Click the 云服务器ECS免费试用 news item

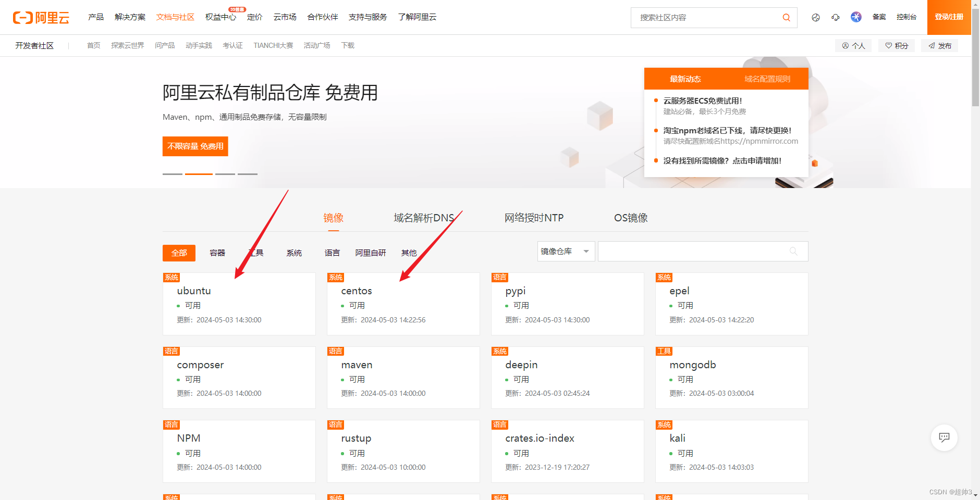pyautogui.click(x=703, y=101)
